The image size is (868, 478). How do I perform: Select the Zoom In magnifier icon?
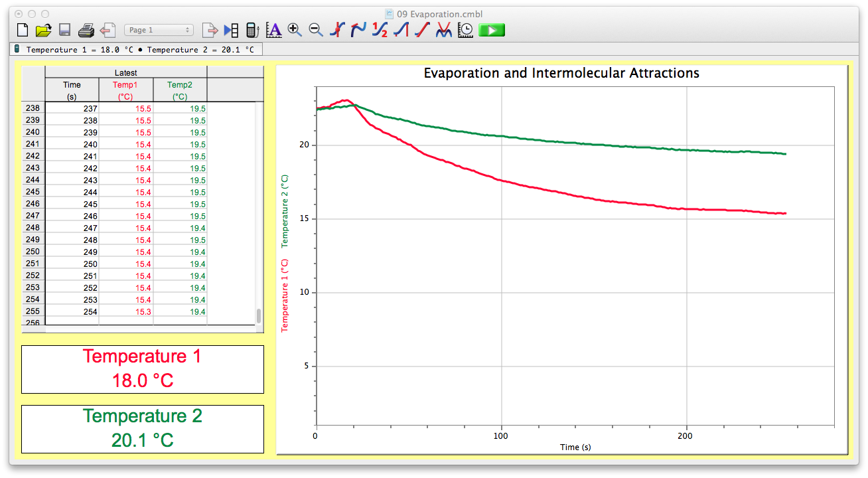click(295, 30)
